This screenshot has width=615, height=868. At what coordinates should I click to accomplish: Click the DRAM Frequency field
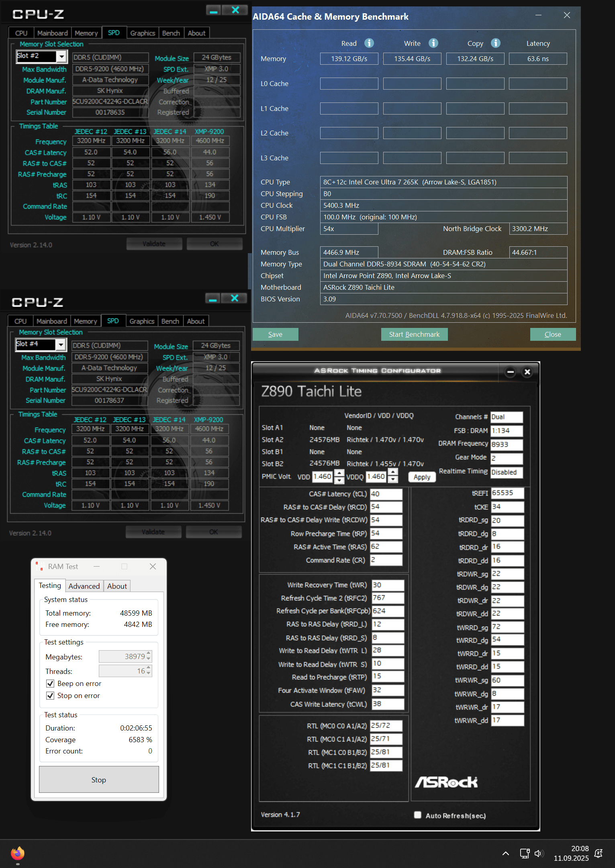point(507,444)
